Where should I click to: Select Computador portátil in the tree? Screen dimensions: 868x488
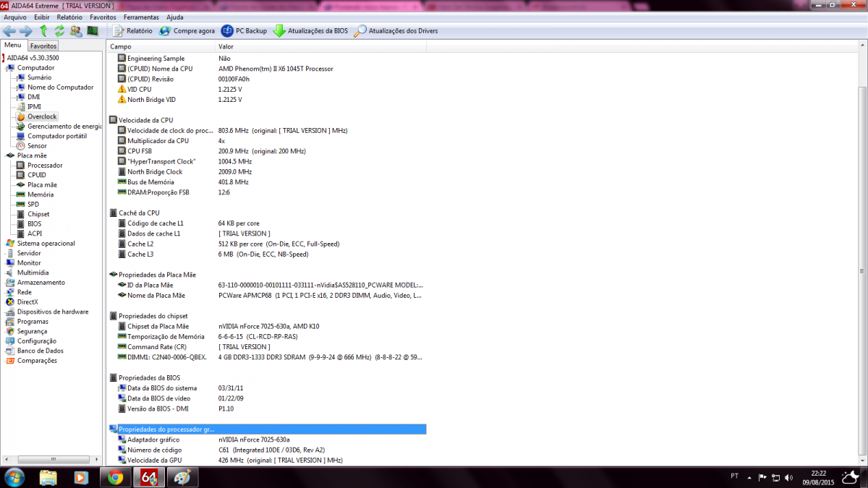click(56, 136)
